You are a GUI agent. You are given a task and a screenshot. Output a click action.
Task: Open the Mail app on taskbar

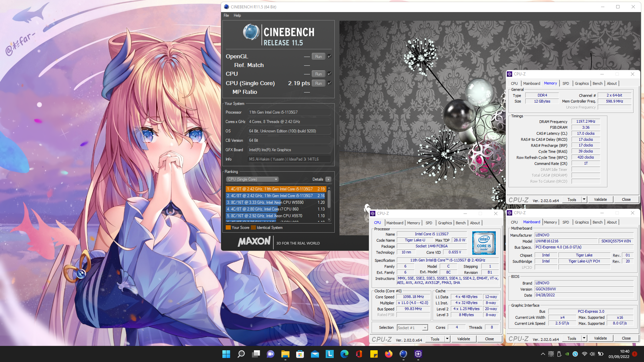tap(315, 354)
